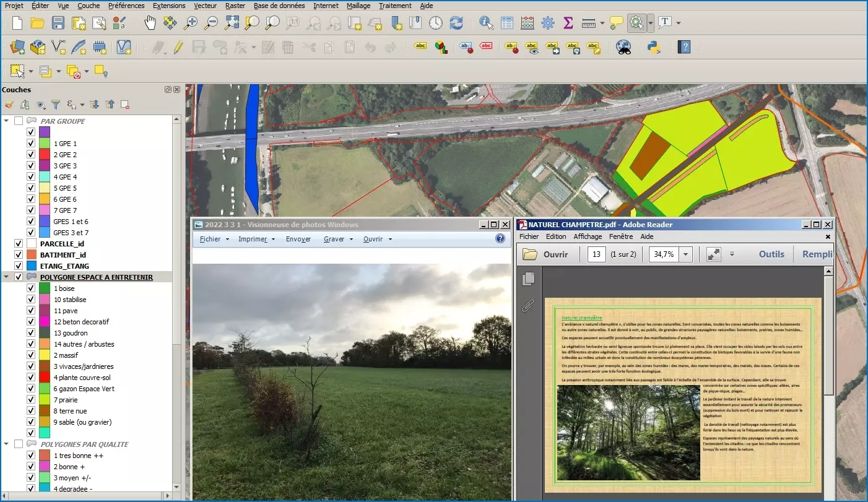This screenshot has width=868, height=502.
Task: Click the Identify Features tool
Action: pyautogui.click(x=487, y=23)
